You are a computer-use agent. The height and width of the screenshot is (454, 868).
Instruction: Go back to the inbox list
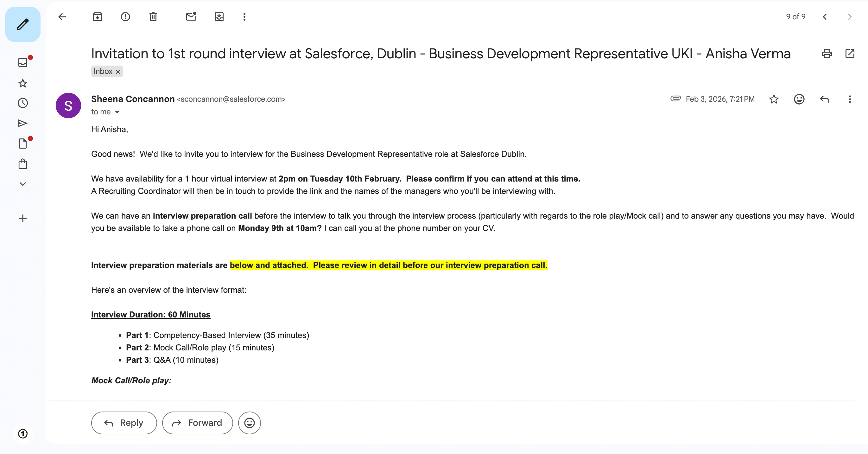(x=62, y=17)
